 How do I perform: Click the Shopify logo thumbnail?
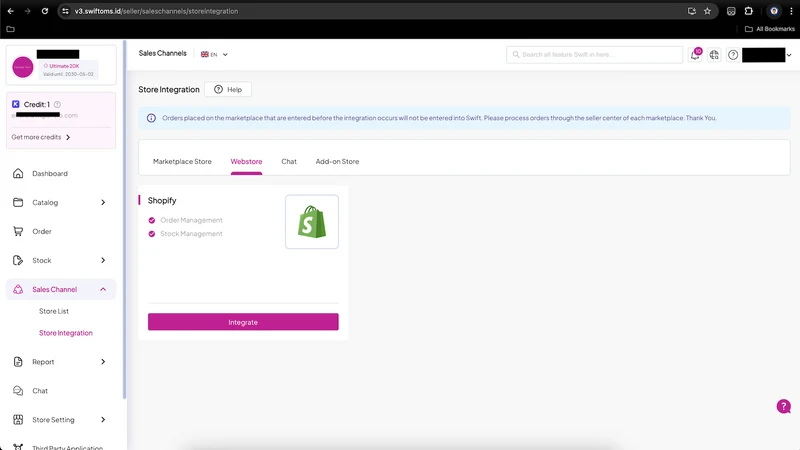tap(312, 221)
